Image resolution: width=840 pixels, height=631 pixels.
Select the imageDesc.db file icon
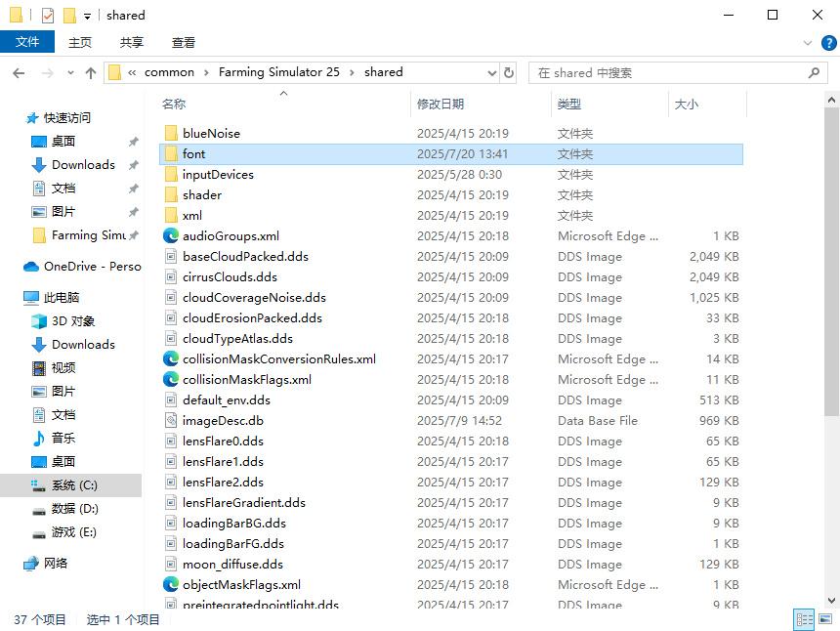tap(171, 420)
